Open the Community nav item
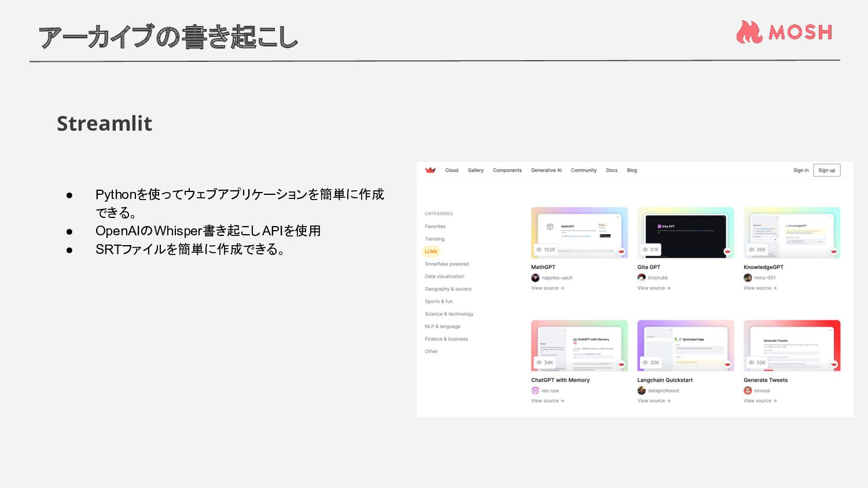This screenshot has height=488, width=868. click(584, 171)
